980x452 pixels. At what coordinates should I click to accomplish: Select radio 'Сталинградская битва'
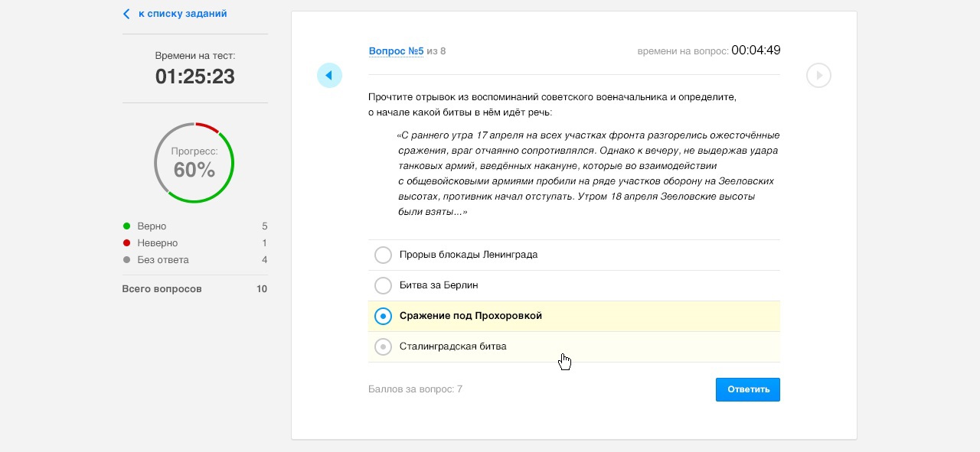pos(383,346)
